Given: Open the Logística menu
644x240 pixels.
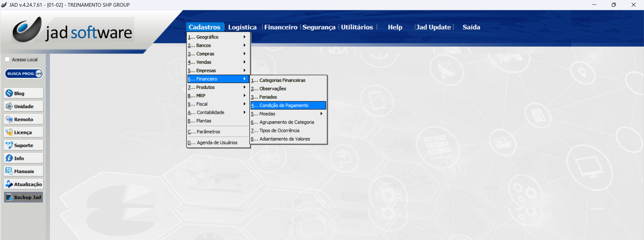Looking at the screenshot, I should click(x=242, y=27).
